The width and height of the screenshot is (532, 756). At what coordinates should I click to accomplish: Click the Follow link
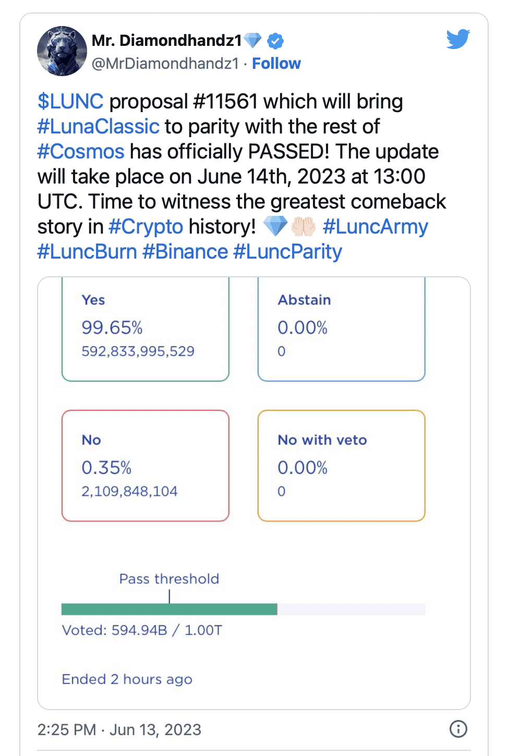pyautogui.click(x=276, y=64)
